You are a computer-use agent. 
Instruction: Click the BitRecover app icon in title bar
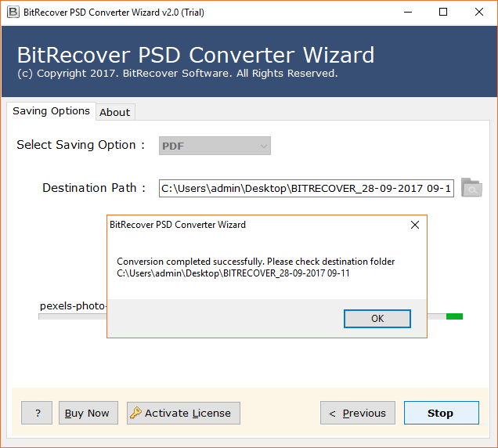pos(13,12)
